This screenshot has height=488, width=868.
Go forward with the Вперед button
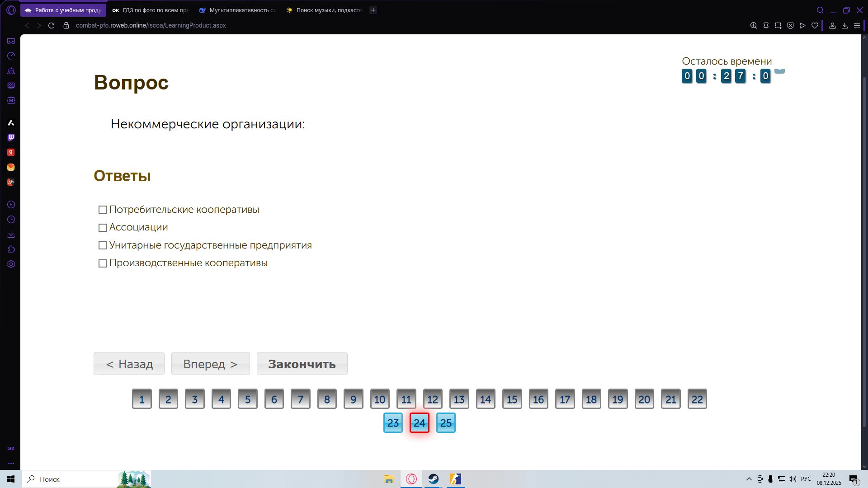tap(210, 364)
